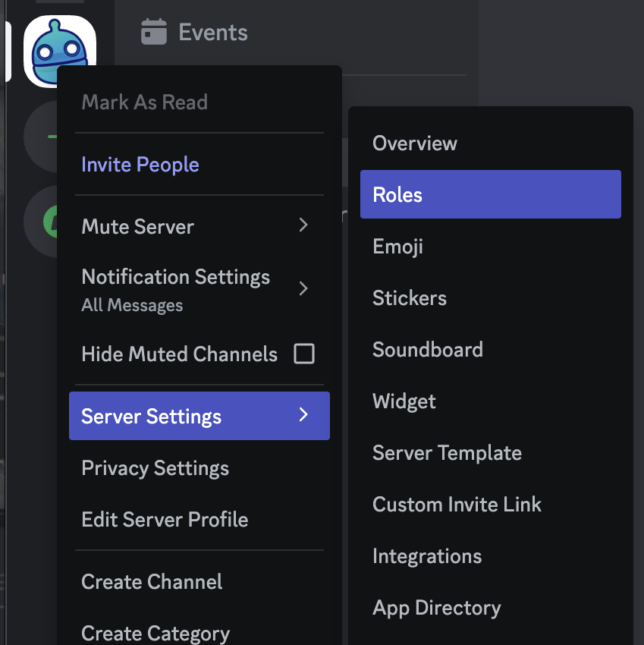644x645 pixels.
Task: Click Edit Server Profile
Action: (x=199, y=520)
